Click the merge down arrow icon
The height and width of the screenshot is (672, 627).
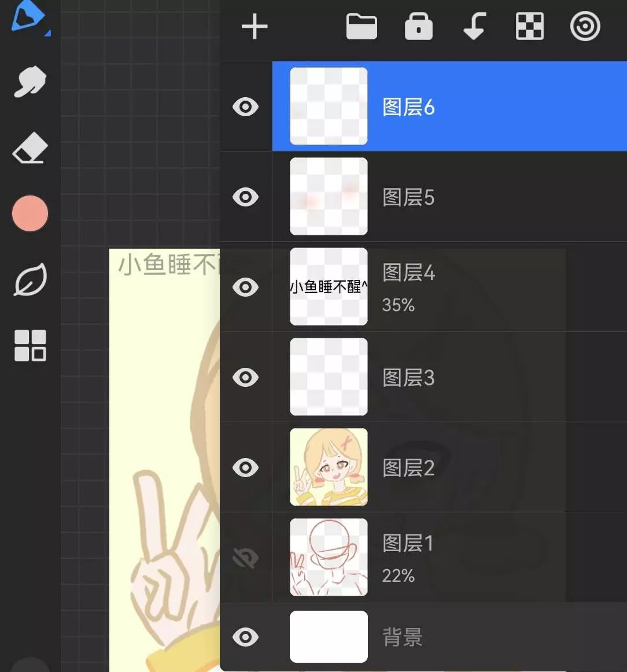pyautogui.click(x=474, y=27)
